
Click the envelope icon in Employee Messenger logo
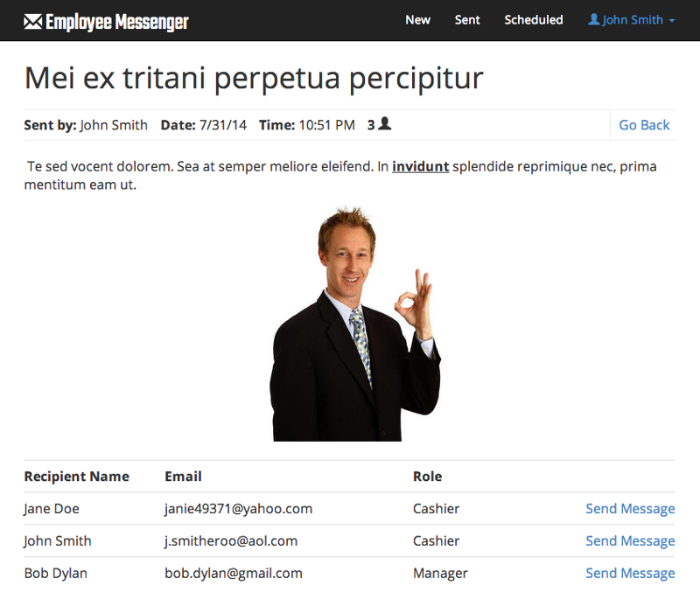(32, 19)
